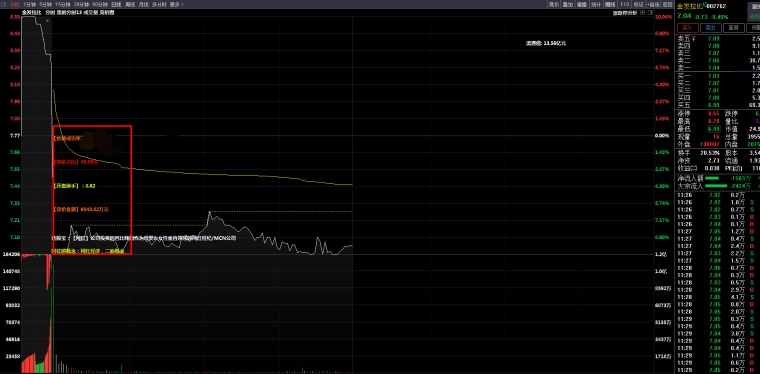Screen dimensions: 760x374
Task: Click the 返回 back toolbar item
Action: pos(667,4)
